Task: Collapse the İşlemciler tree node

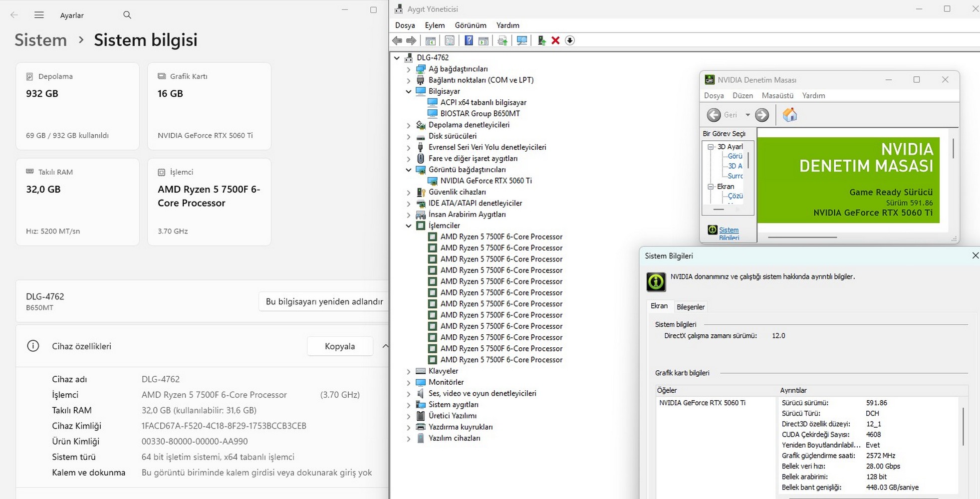Action: 409,226
